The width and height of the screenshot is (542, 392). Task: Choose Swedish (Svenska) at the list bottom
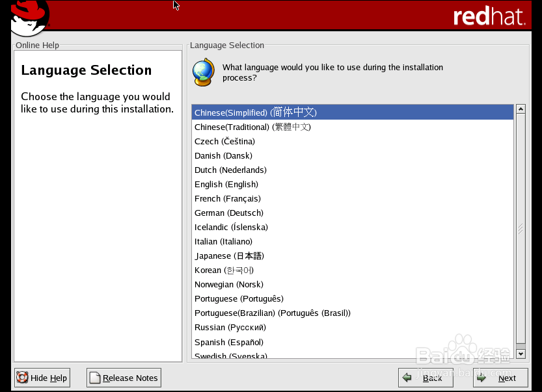[x=353, y=355]
